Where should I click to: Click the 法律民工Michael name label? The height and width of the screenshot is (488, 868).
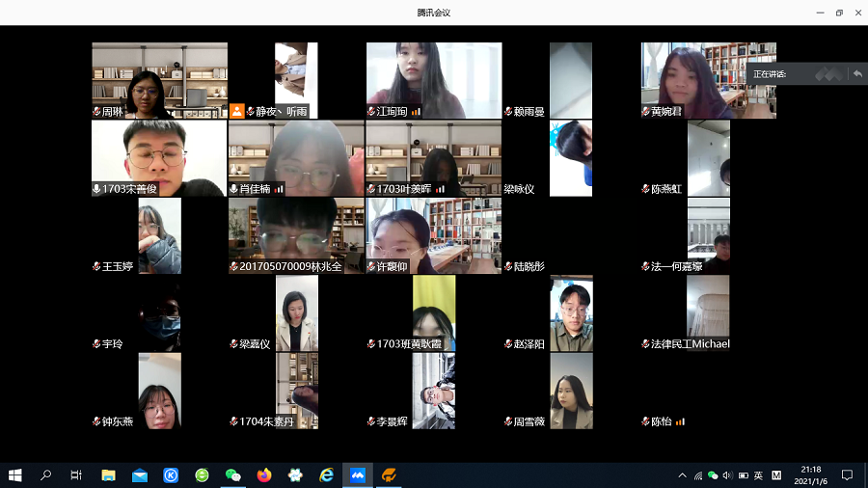pos(691,344)
